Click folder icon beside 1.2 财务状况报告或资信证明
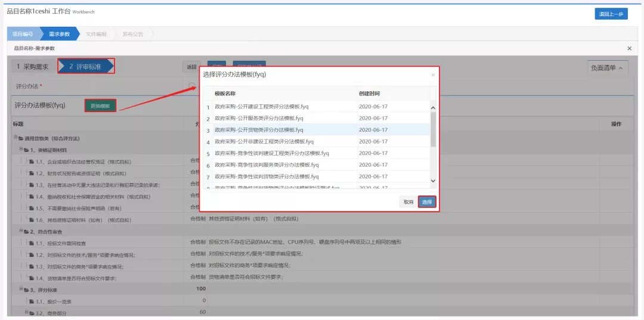Image resolution: width=644 pixels, height=320 pixels. (32, 173)
